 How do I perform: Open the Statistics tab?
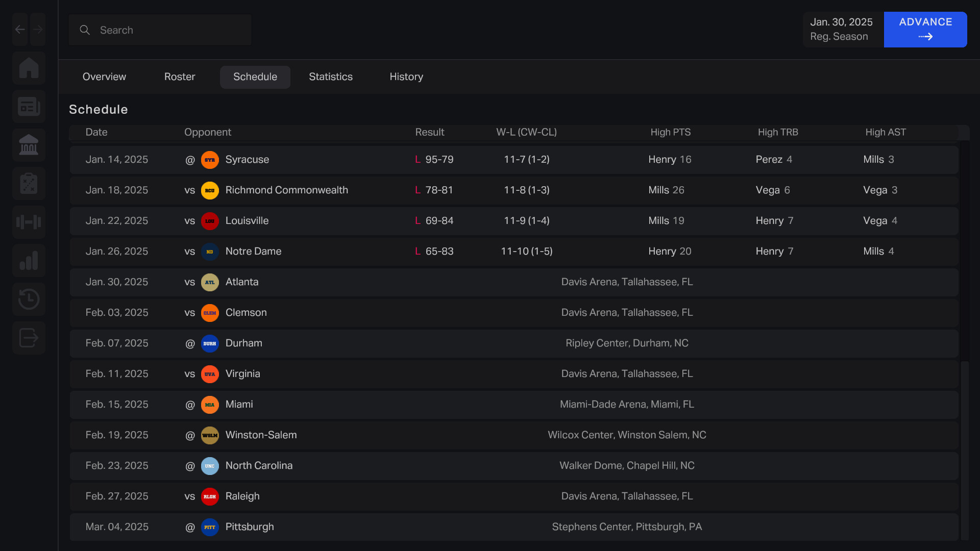coord(331,77)
